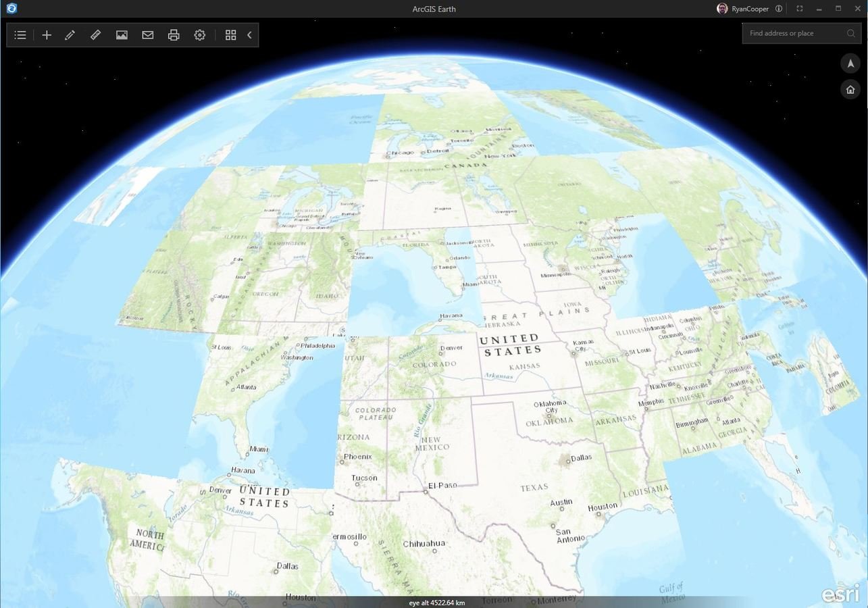This screenshot has width=868, height=608.
Task: Open the basemap gallery grid icon
Action: pos(231,35)
